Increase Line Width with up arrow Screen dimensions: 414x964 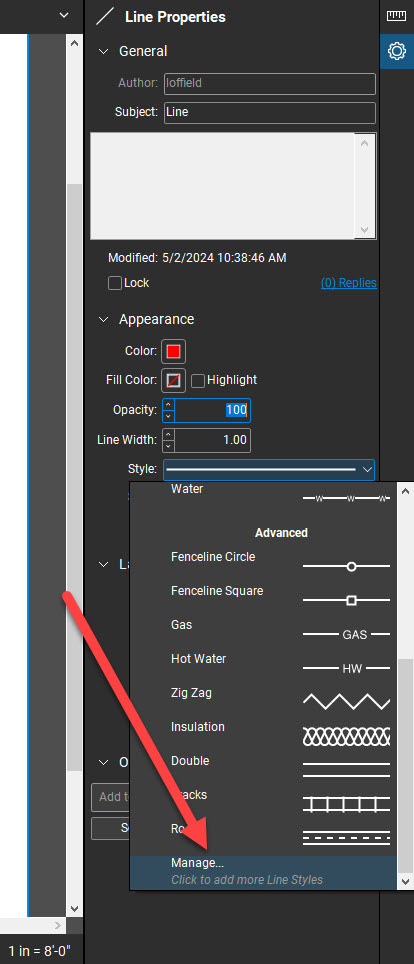point(169,434)
